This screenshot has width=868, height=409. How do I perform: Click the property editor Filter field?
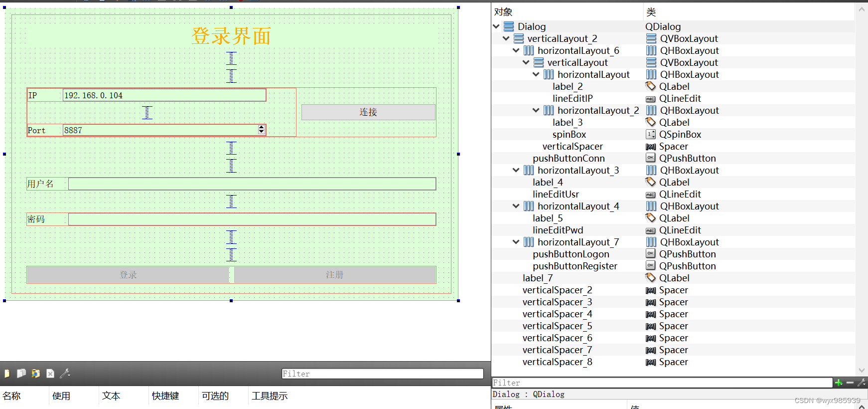662,383
